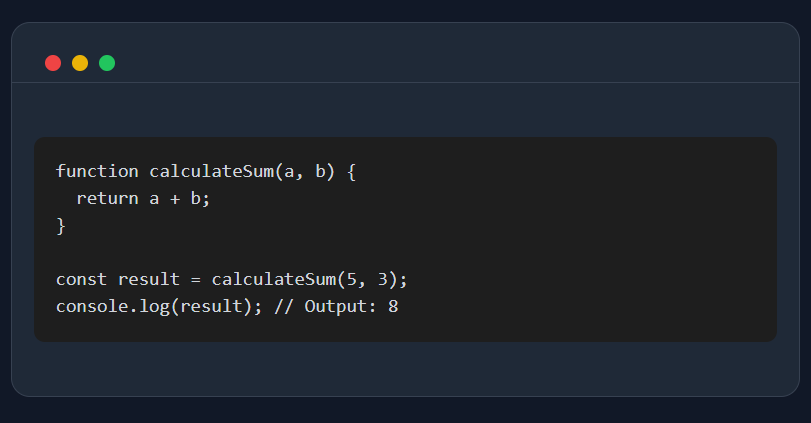Click the closing curly brace of the function
The width and height of the screenshot is (811, 423).
pyautogui.click(x=61, y=225)
